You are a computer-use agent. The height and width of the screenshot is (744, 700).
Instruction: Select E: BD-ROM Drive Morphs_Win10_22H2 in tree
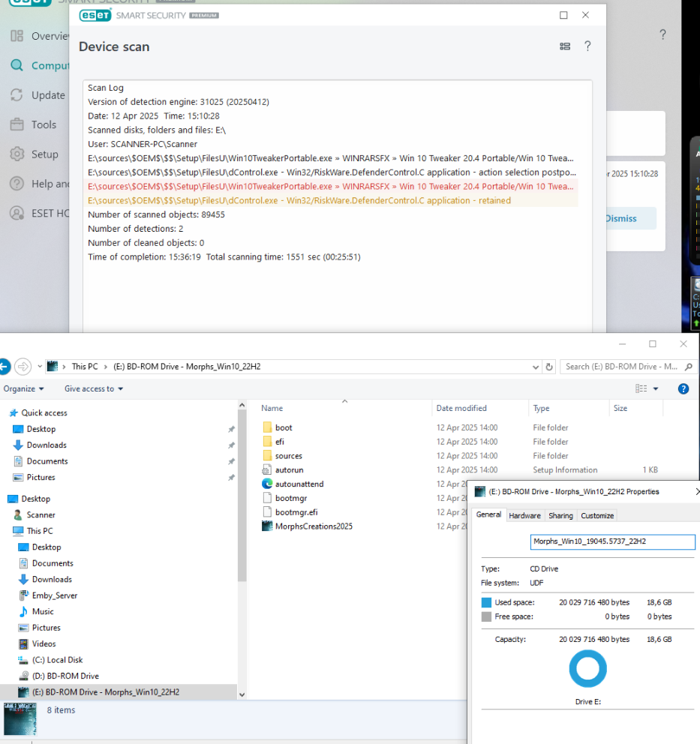point(105,691)
